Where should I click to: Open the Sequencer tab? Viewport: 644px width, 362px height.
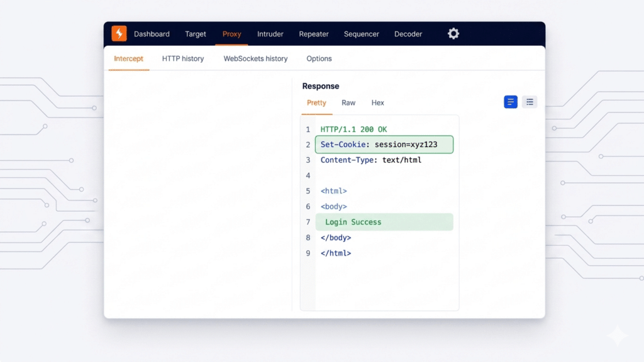362,34
